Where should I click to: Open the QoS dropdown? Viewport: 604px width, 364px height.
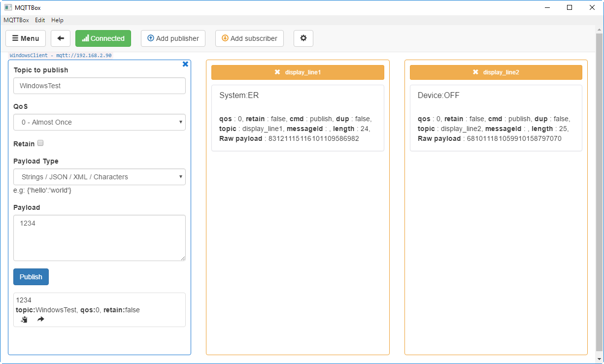100,122
